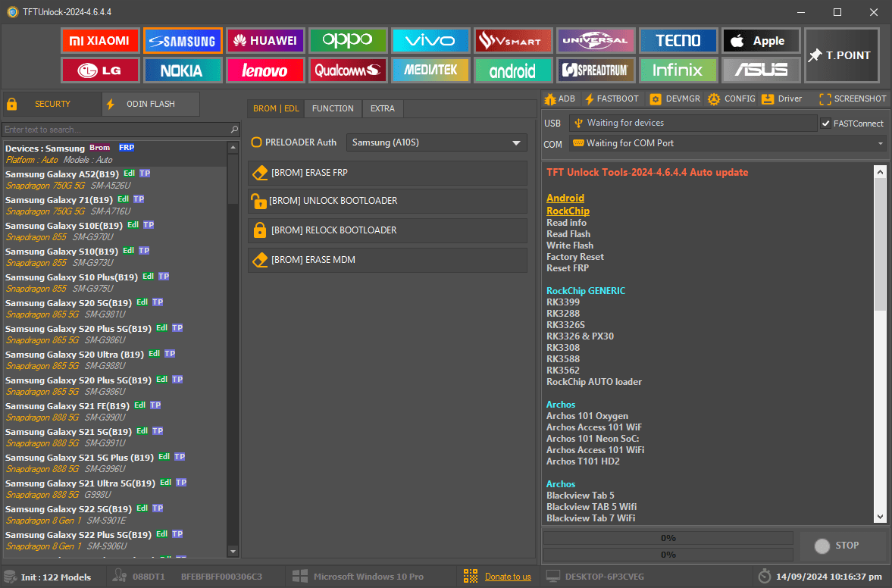Image resolution: width=892 pixels, height=588 pixels.
Task: Open the COM port dropdown
Action: coord(880,143)
